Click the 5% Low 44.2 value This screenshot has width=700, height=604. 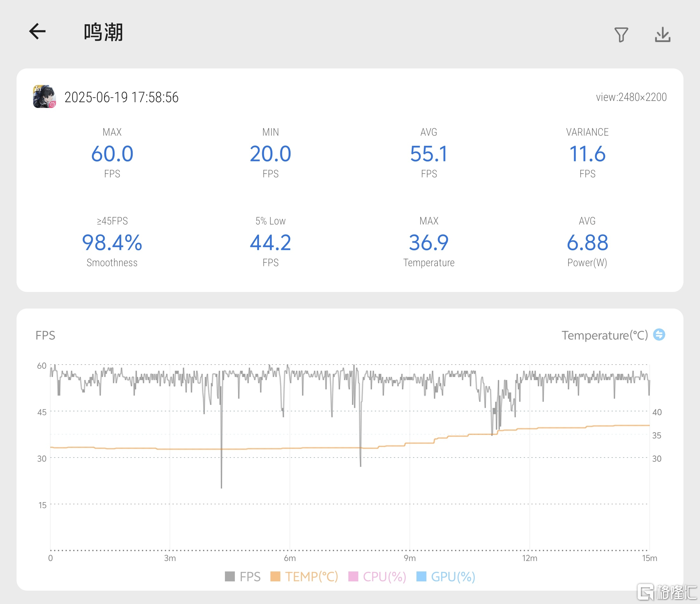click(x=270, y=243)
